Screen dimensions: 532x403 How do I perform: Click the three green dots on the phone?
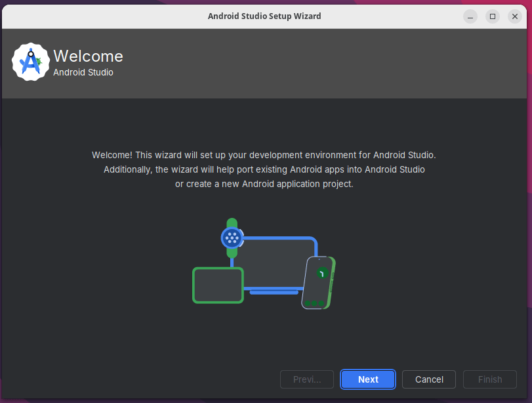tap(314, 303)
